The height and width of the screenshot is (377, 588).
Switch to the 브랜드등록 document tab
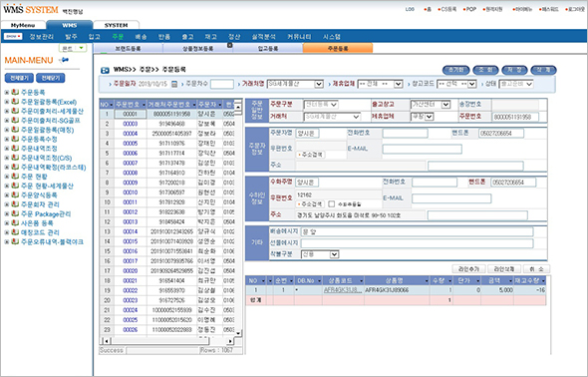(128, 49)
